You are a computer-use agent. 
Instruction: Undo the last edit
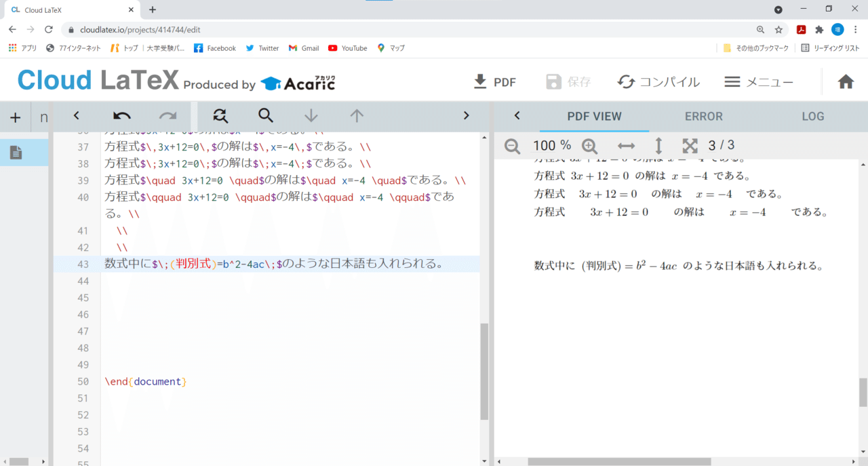[x=122, y=116]
